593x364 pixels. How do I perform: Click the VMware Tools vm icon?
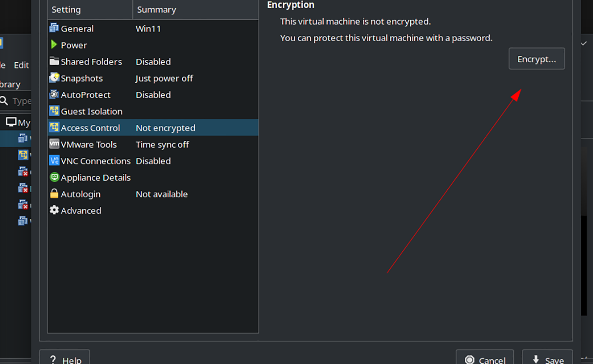(54, 144)
